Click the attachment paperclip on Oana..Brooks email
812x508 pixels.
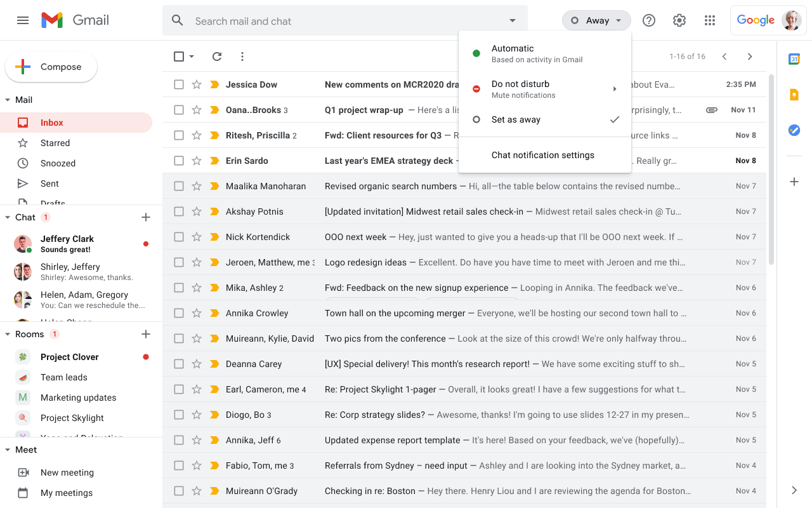[711, 109]
